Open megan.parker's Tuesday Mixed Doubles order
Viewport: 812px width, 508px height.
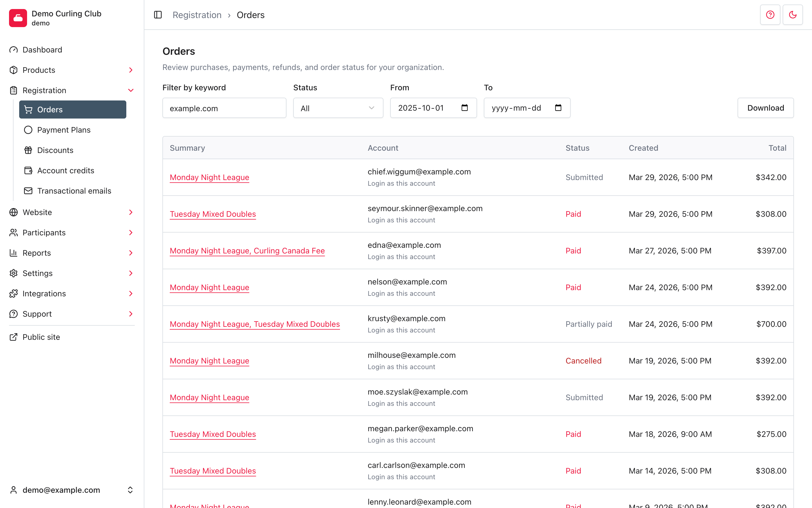tap(213, 434)
